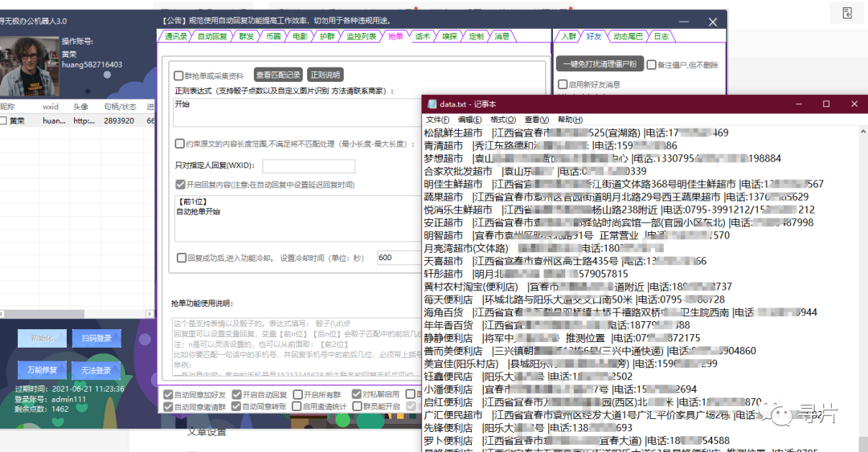Switch to 定制 tab
868x452 pixels.
476,36
